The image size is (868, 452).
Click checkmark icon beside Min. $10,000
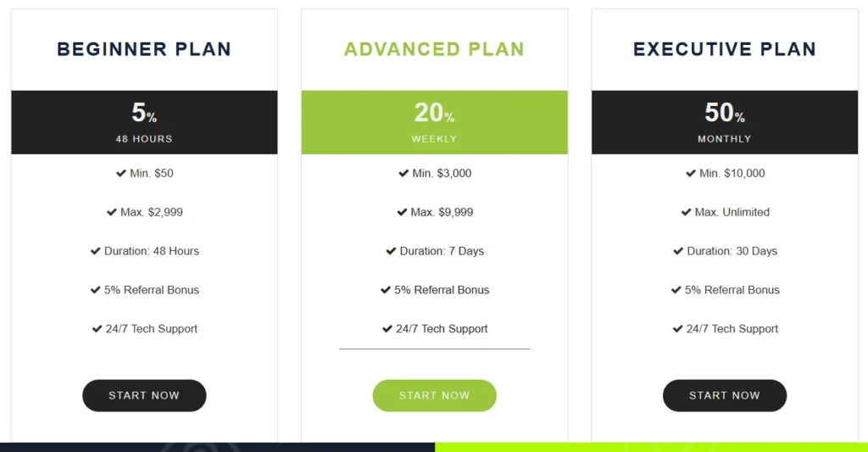[691, 173]
